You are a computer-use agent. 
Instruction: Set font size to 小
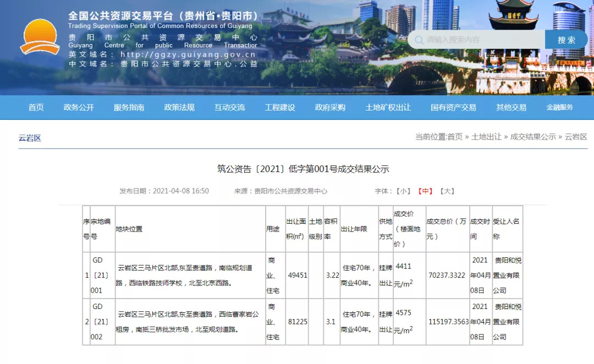coord(403,191)
